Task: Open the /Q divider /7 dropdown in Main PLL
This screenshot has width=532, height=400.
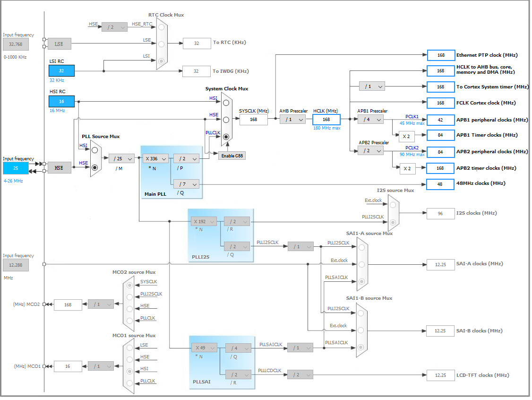Action: (186, 183)
